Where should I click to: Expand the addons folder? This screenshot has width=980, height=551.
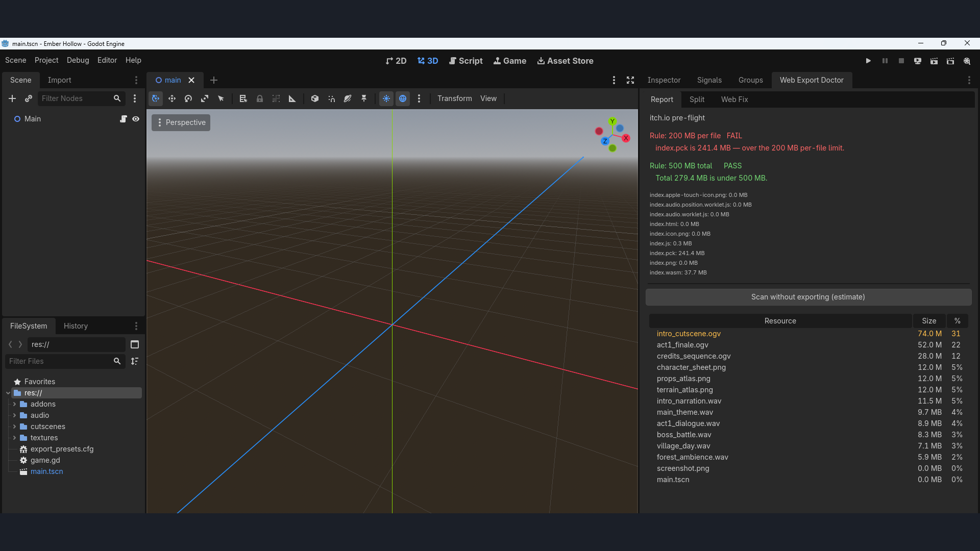coord(14,404)
